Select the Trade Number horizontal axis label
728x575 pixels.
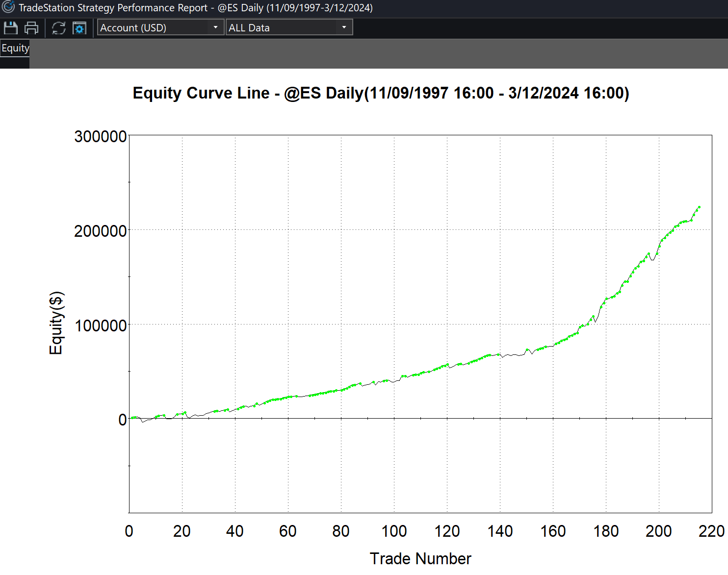pos(420,558)
